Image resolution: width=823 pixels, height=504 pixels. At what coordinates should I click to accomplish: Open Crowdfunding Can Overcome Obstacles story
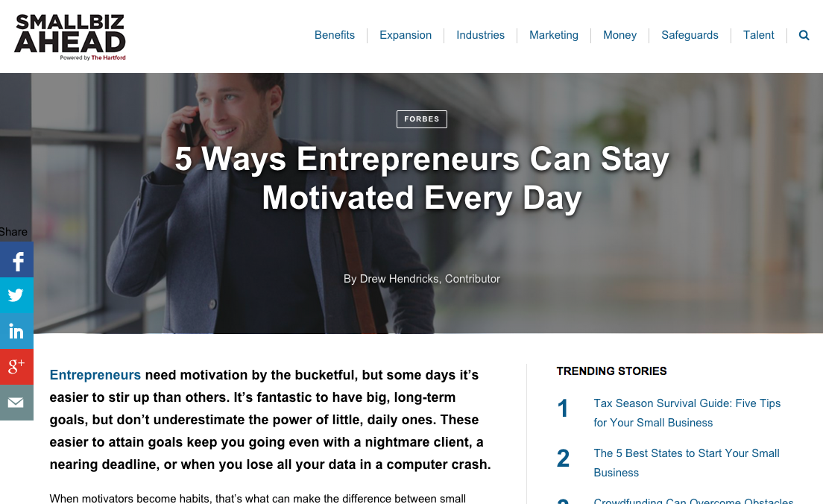(x=693, y=500)
